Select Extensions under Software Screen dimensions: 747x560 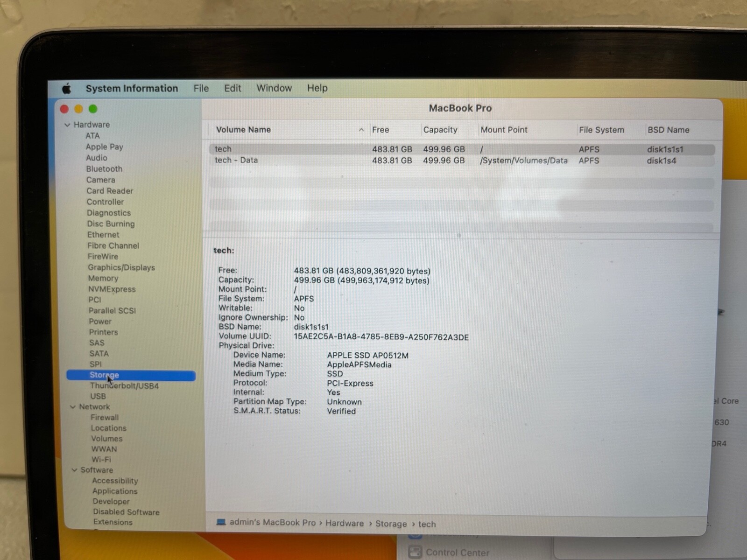point(113,522)
